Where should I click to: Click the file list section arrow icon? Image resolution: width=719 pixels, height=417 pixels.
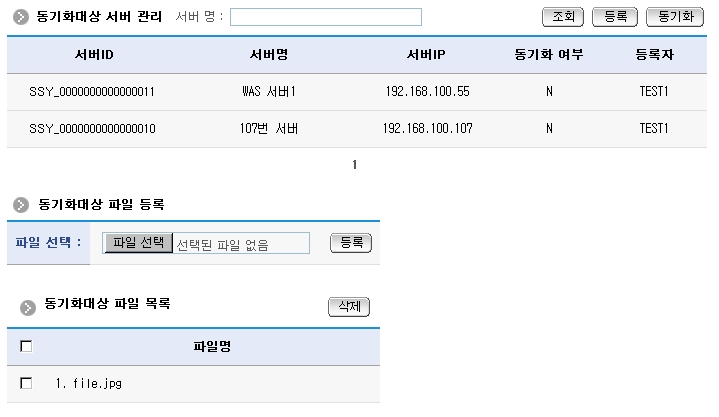(29, 304)
